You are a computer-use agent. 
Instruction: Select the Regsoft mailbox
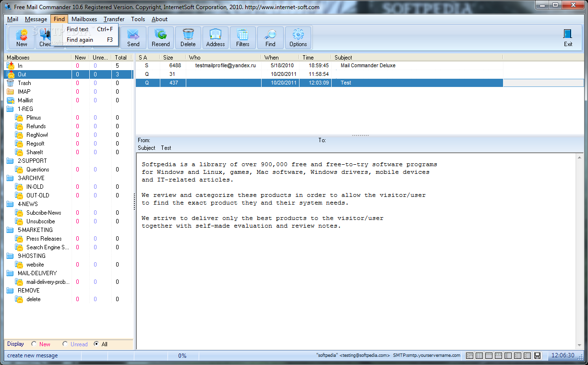36,144
